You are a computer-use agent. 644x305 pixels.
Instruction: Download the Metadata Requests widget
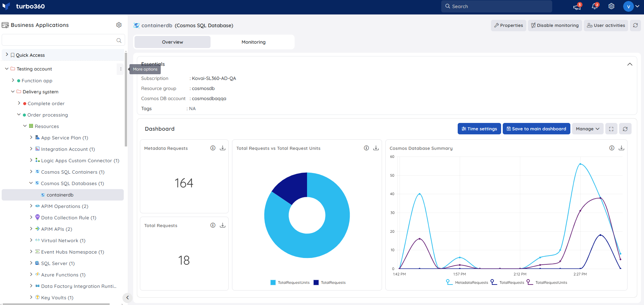[223, 148]
